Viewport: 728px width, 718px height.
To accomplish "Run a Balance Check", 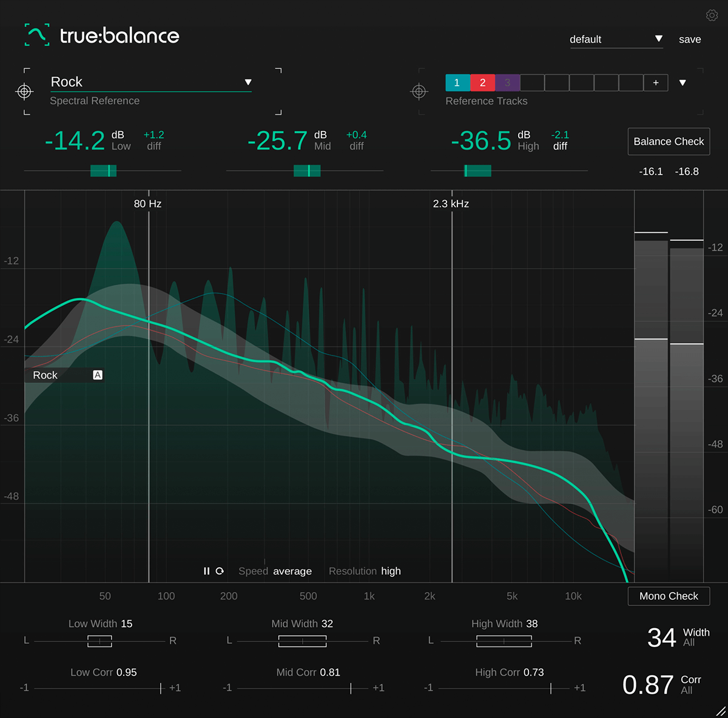I will [x=668, y=141].
